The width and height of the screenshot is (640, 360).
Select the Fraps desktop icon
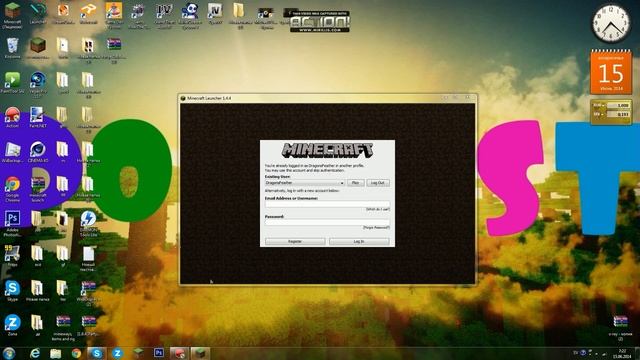pos(12,256)
